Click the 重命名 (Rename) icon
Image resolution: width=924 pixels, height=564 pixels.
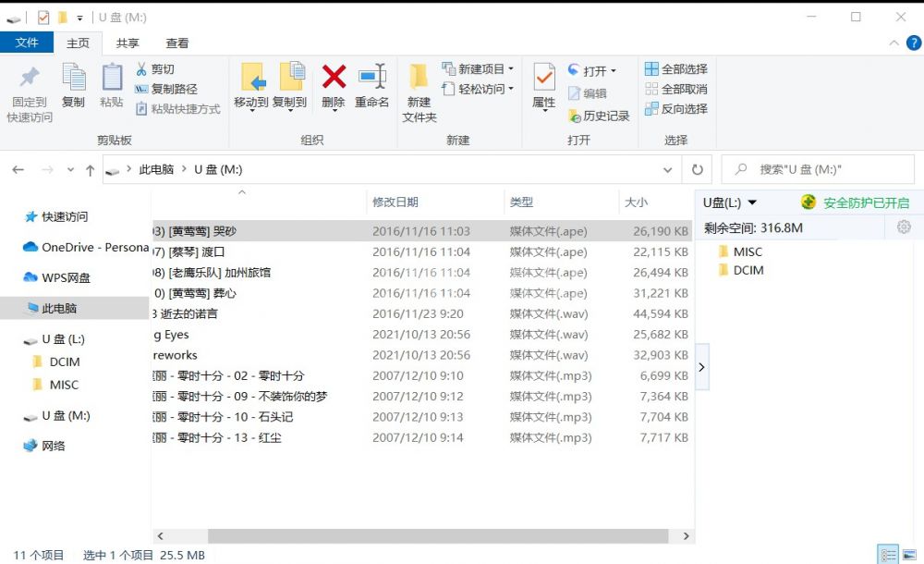coord(372,78)
